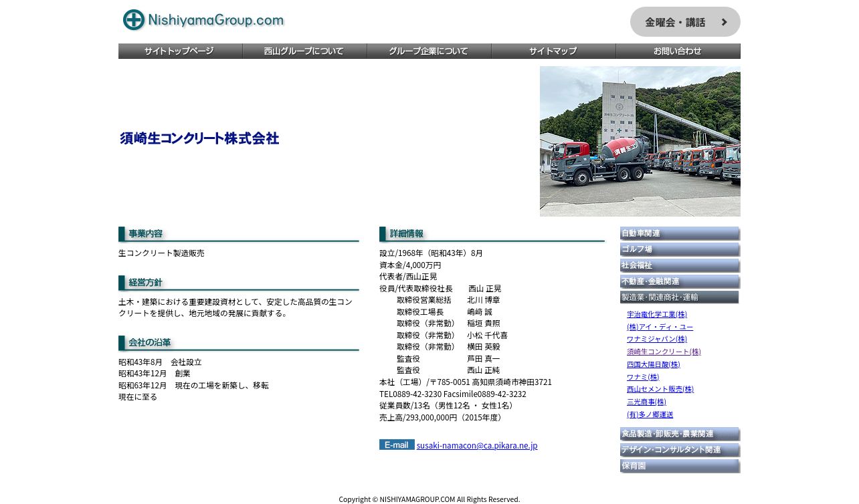Open グループ企業について menu item
This screenshot has height=504, width=859.
point(429,51)
